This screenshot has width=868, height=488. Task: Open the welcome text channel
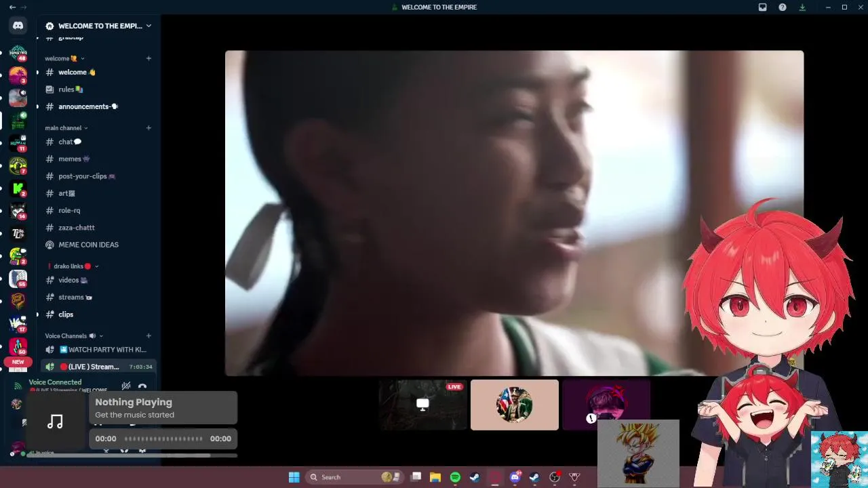coord(98,73)
